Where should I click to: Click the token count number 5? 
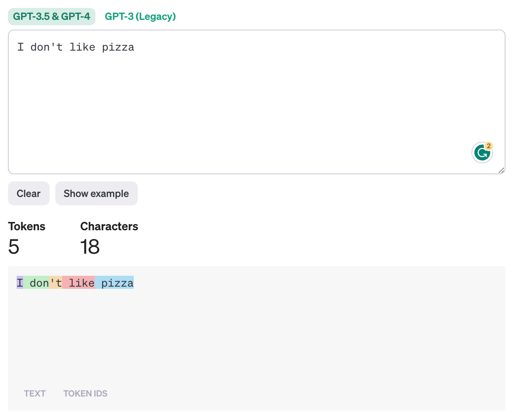14,247
